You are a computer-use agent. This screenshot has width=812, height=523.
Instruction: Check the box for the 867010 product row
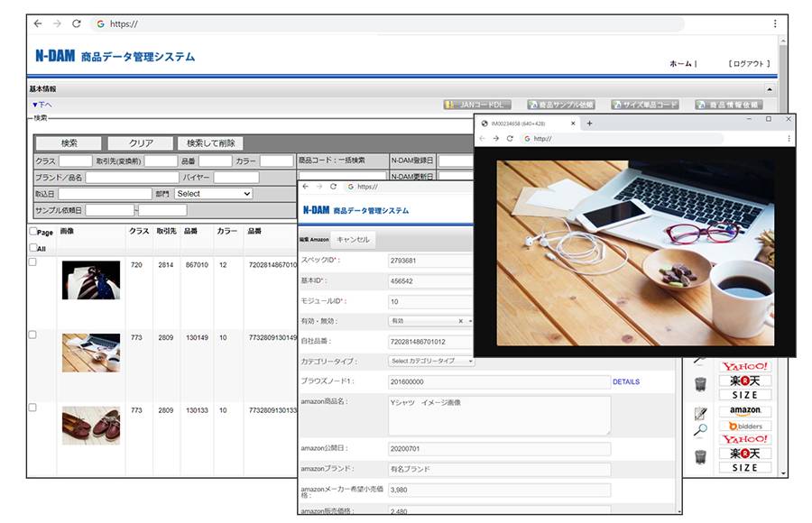(32, 262)
